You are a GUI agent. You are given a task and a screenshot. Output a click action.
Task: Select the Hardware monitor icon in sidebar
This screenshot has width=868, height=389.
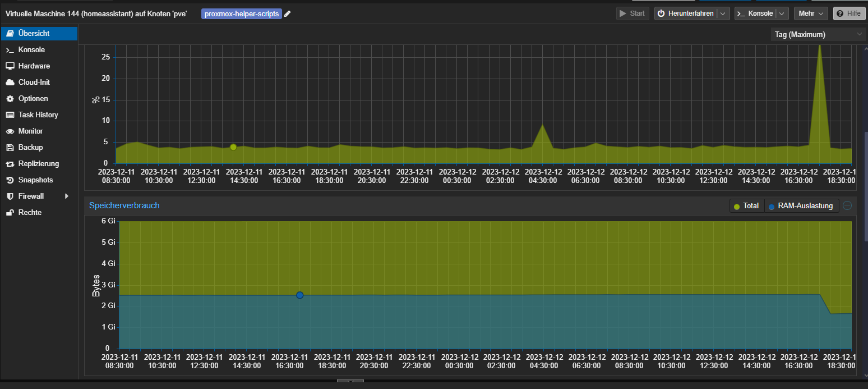click(x=10, y=66)
